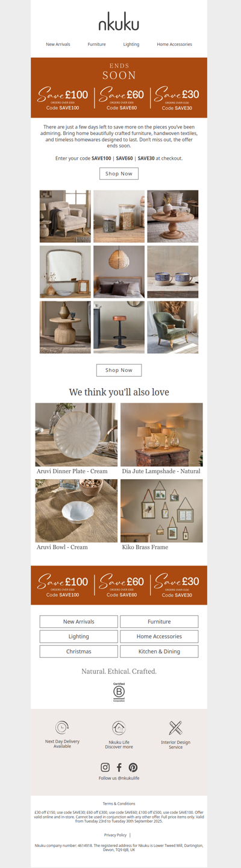Open the Aruvi Dinner Plate - Cream product image
The width and height of the screenshot is (241, 868).
click(76, 435)
